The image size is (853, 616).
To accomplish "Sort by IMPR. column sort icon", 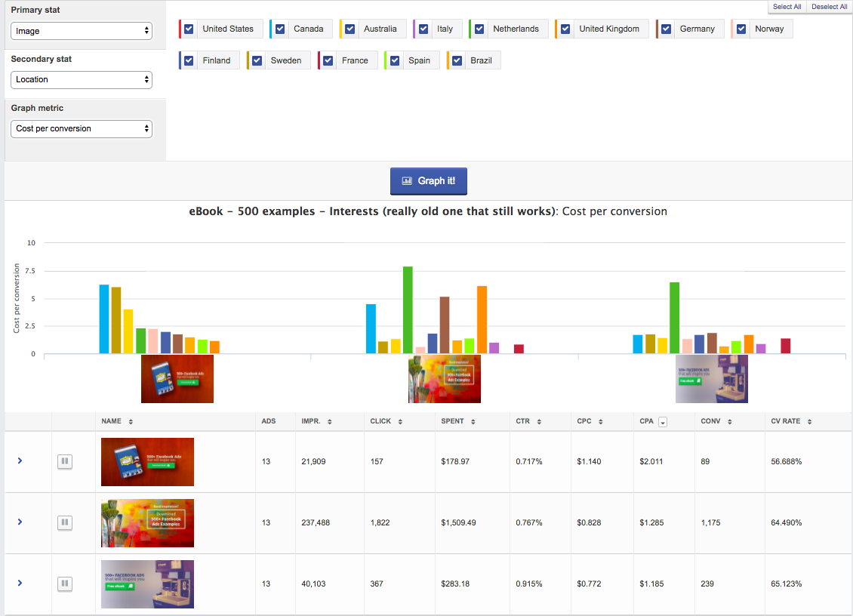I will [x=330, y=422].
